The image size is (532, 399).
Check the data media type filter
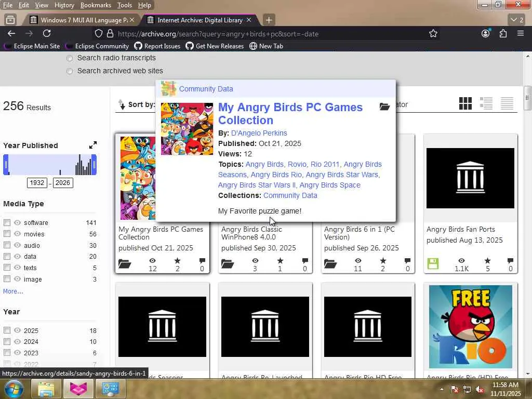pyautogui.click(x=7, y=256)
